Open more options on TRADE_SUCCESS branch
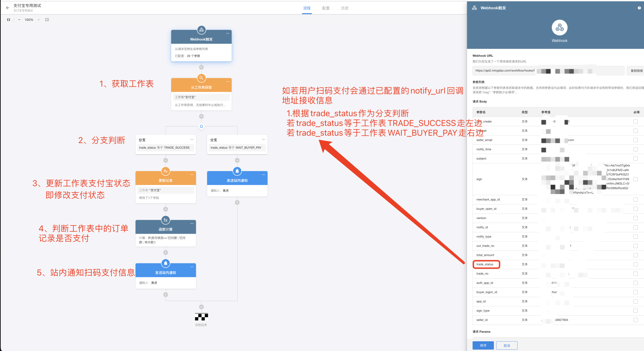Screen dimensions: 644x351 192,139
